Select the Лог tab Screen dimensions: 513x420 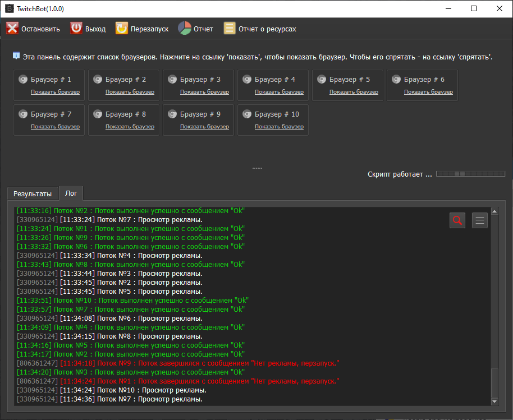pos(71,193)
